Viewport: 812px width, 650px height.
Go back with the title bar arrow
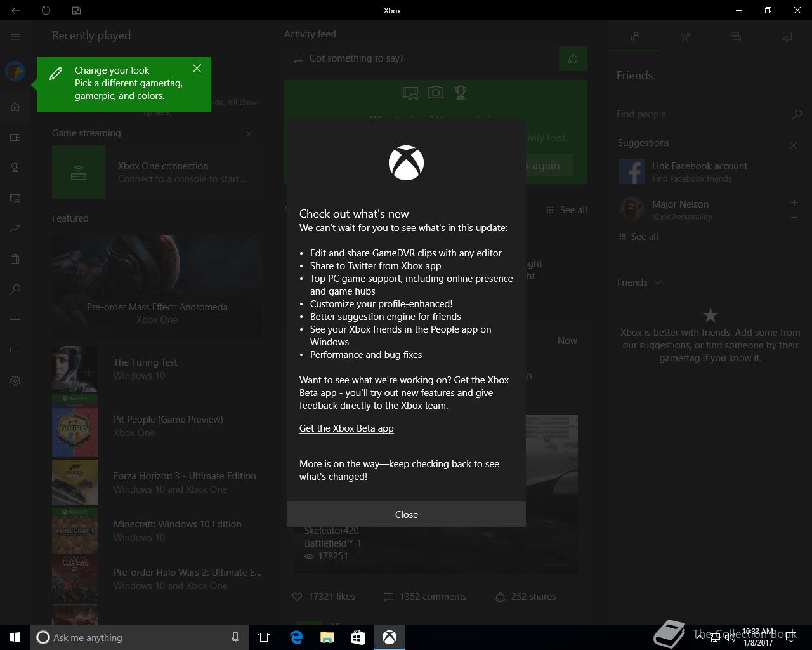[x=15, y=10]
